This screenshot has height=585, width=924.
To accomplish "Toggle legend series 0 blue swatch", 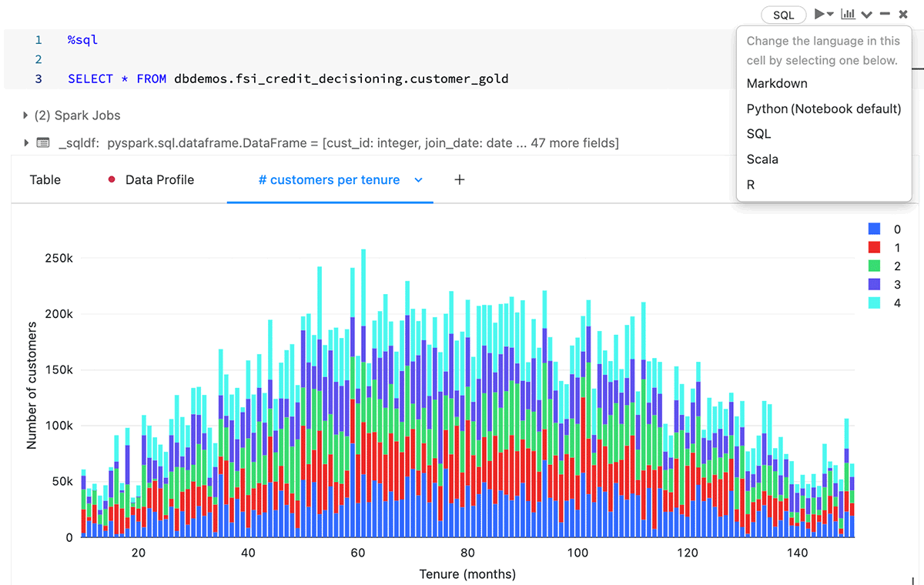I will [x=874, y=229].
